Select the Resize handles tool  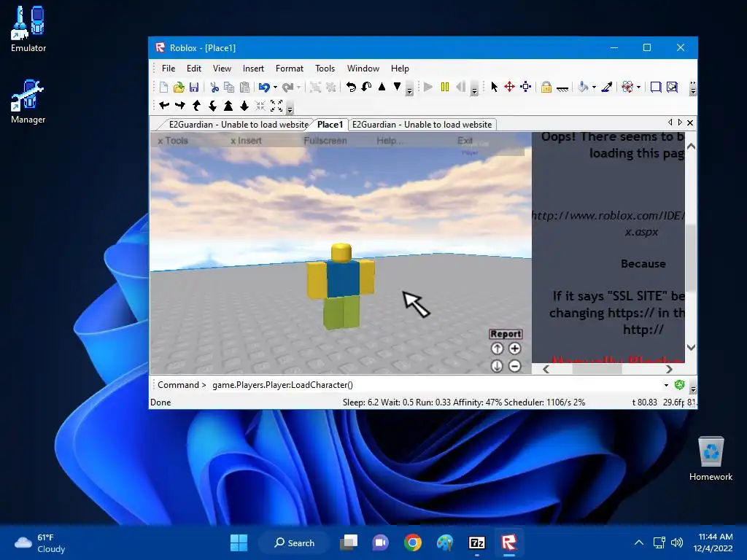(525, 87)
